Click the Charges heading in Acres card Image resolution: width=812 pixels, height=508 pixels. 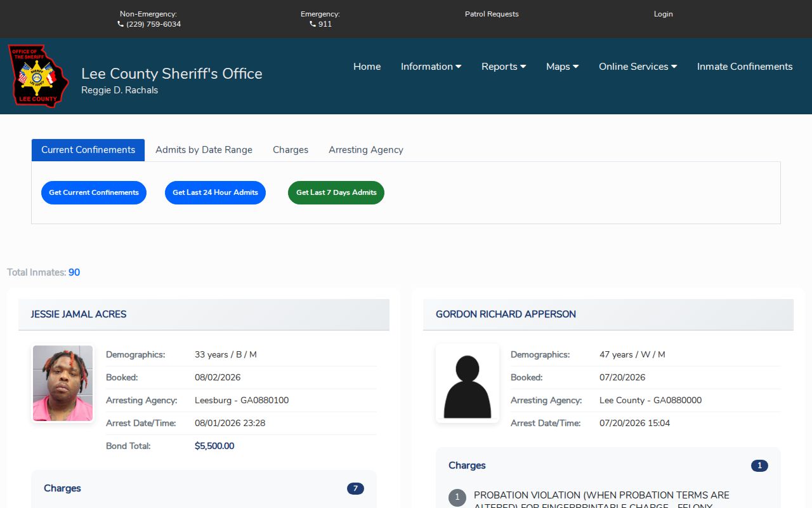point(62,488)
